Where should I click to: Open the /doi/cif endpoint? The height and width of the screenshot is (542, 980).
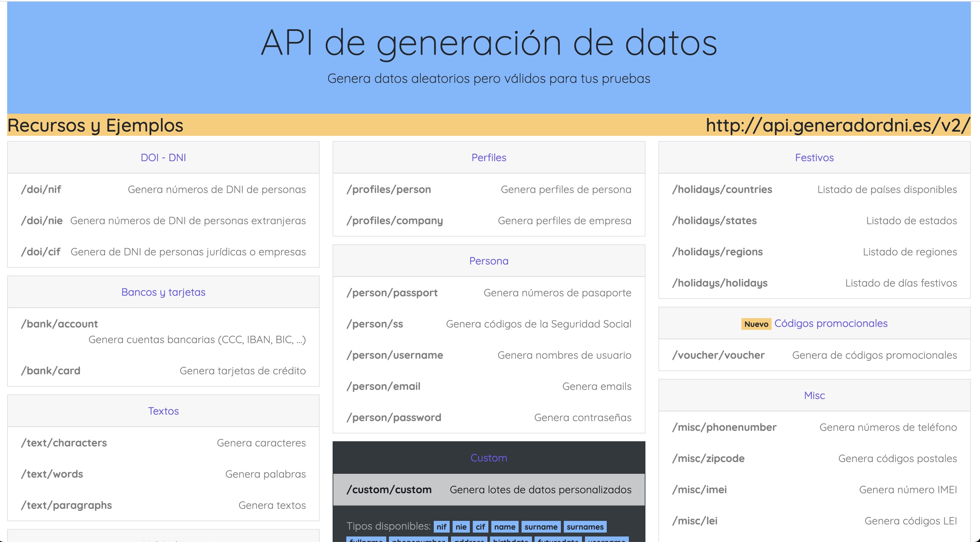pos(41,252)
